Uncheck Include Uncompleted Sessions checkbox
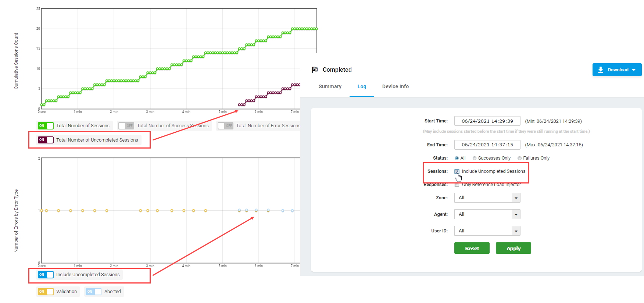 (x=457, y=171)
